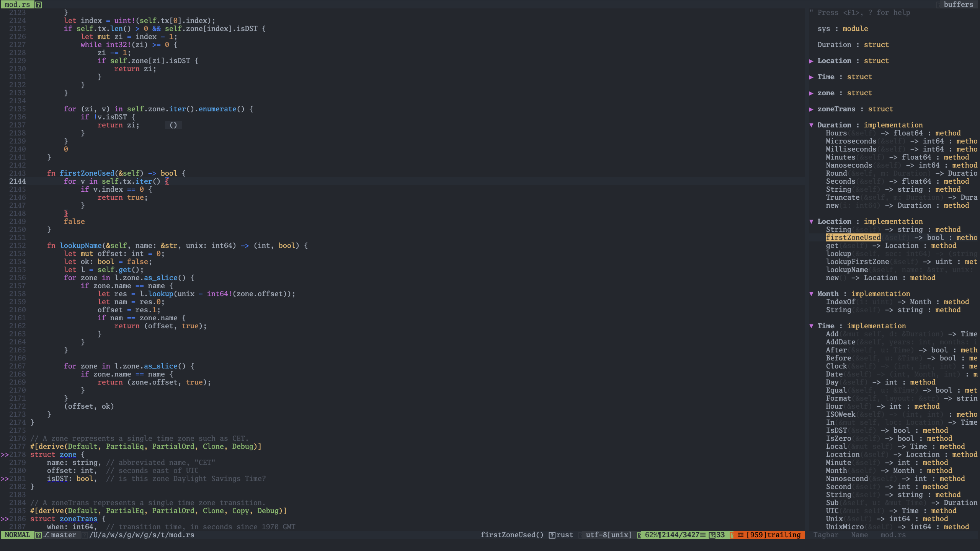
Task: Collapse the Duration implementation section
Action: coord(811,125)
